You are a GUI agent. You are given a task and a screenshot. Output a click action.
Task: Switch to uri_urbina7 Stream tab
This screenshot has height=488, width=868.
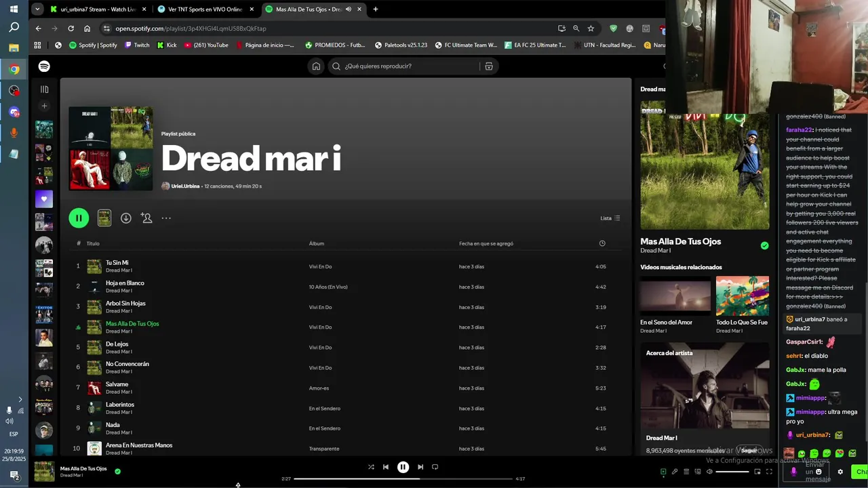coord(98,9)
